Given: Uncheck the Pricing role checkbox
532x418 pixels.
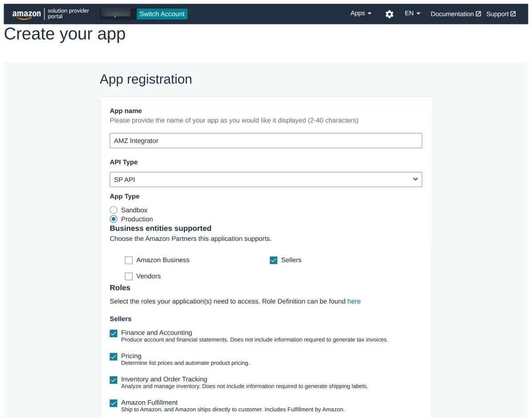Looking at the screenshot, I should 113,356.
